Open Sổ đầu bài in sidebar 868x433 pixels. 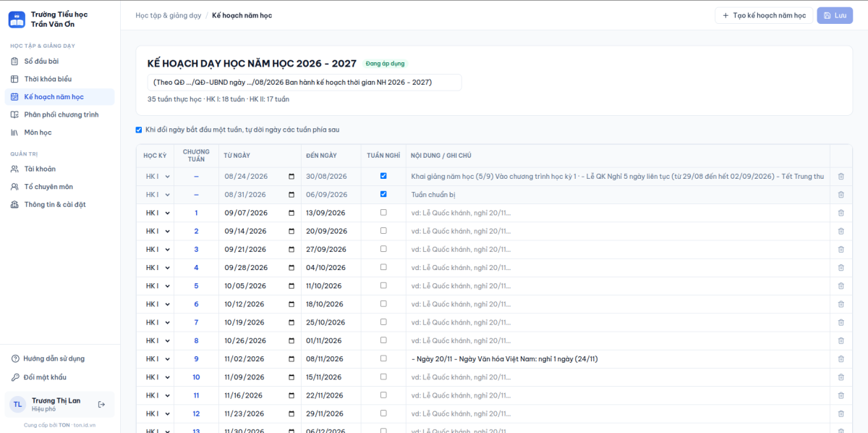coord(59,62)
